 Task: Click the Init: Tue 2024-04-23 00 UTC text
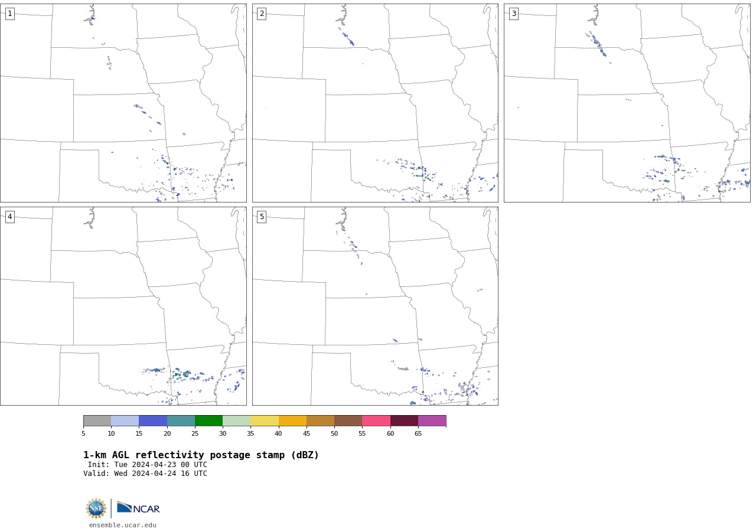point(148,465)
